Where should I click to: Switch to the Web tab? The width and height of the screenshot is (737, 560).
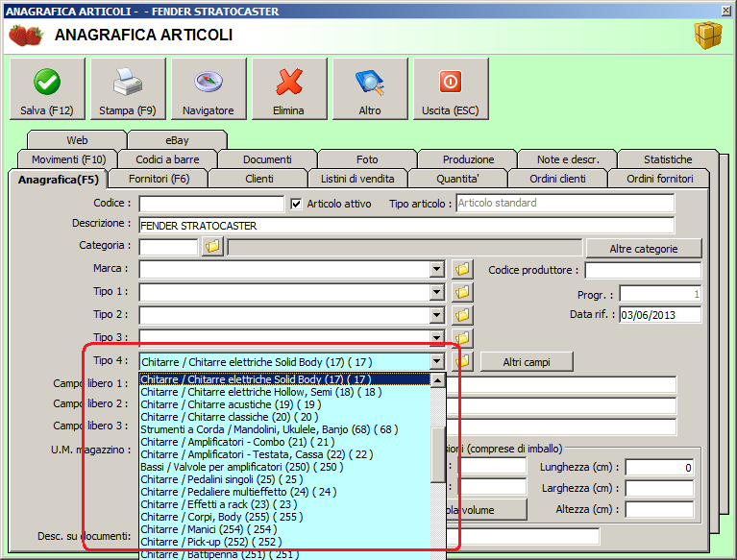77,140
